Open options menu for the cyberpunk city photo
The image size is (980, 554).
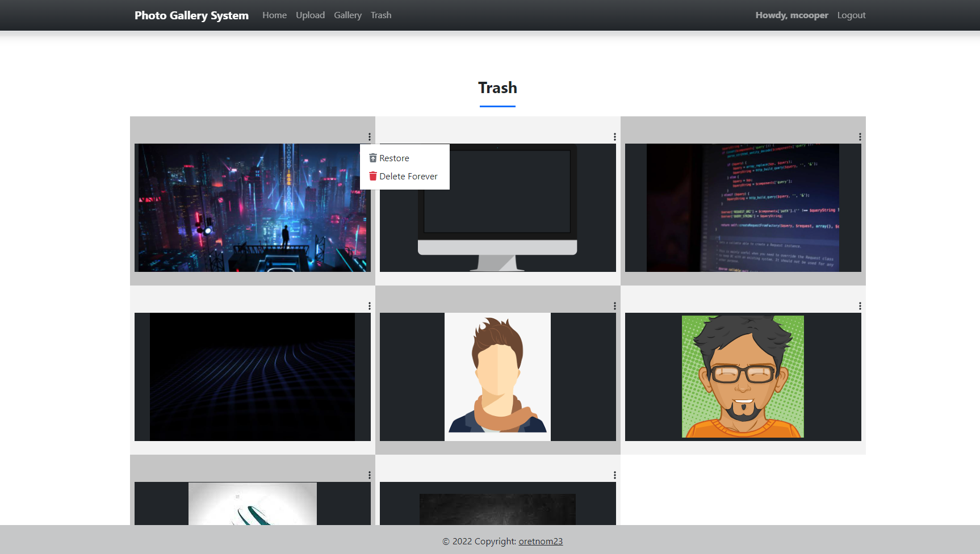click(369, 137)
